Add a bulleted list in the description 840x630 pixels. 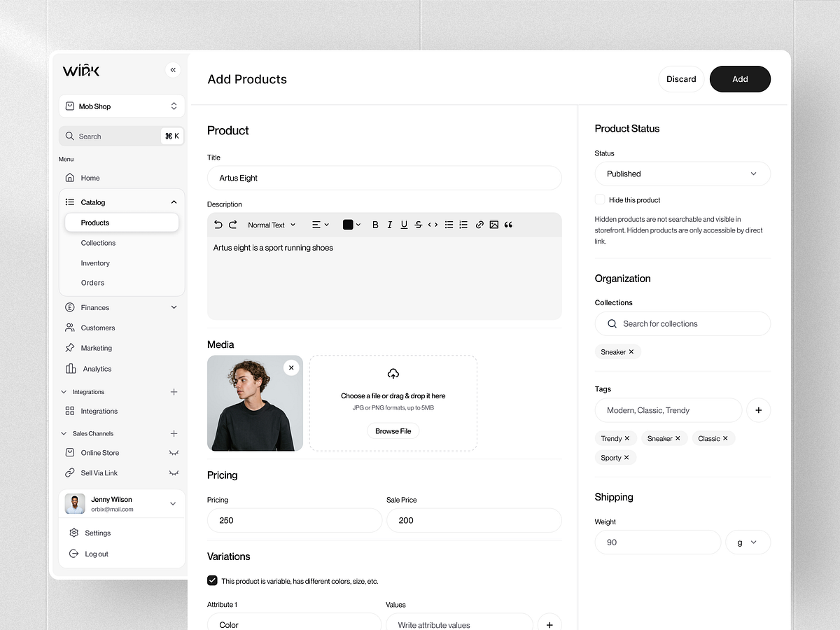[449, 224]
